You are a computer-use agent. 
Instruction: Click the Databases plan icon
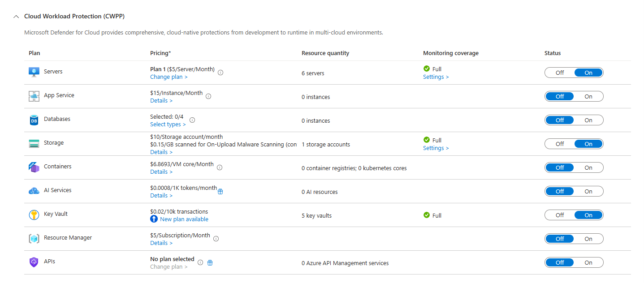34,120
